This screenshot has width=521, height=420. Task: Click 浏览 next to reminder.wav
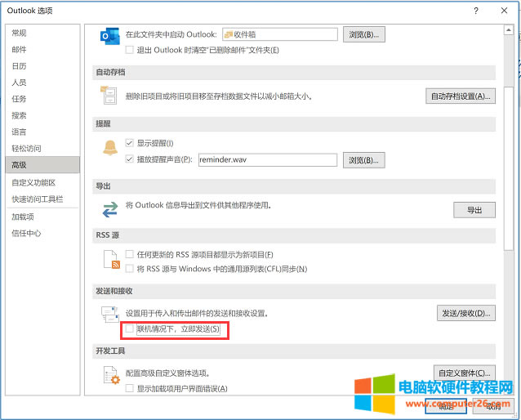pyautogui.click(x=364, y=160)
